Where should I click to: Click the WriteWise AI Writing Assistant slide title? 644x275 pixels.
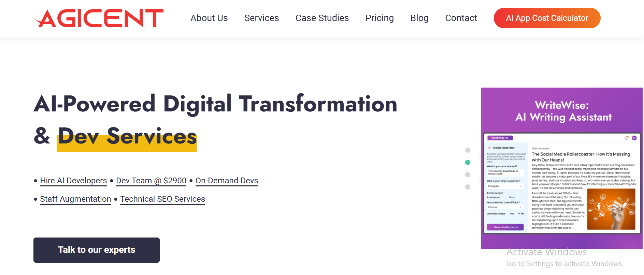(x=563, y=111)
